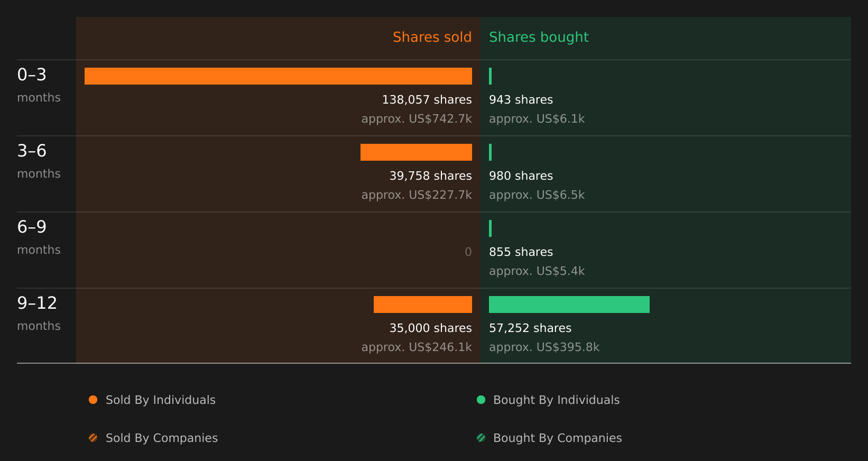This screenshot has width=868, height=461.
Task: Click the 0–3 months row label
Action: [x=39, y=85]
